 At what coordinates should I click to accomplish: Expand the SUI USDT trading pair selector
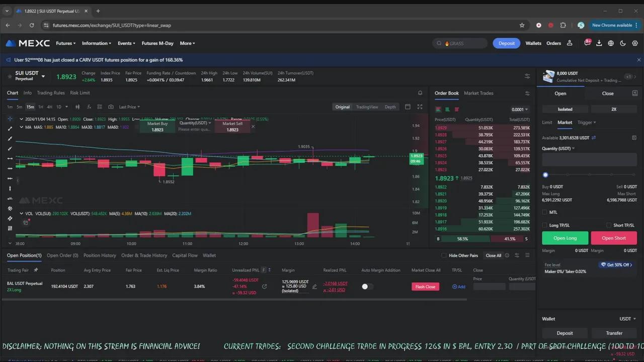tap(43, 76)
